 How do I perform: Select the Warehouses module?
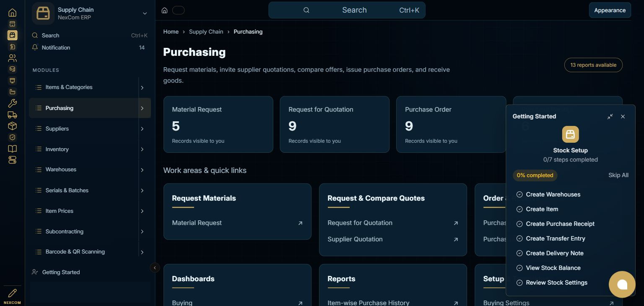(x=83, y=170)
